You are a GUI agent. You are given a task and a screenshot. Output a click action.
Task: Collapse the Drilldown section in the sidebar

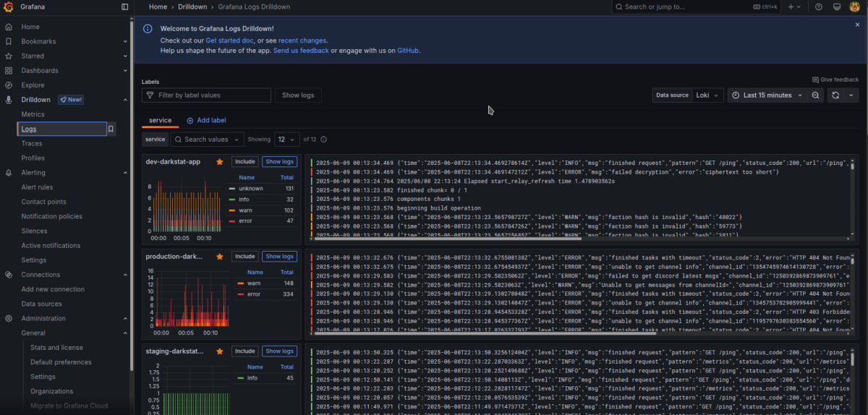point(125,100)
